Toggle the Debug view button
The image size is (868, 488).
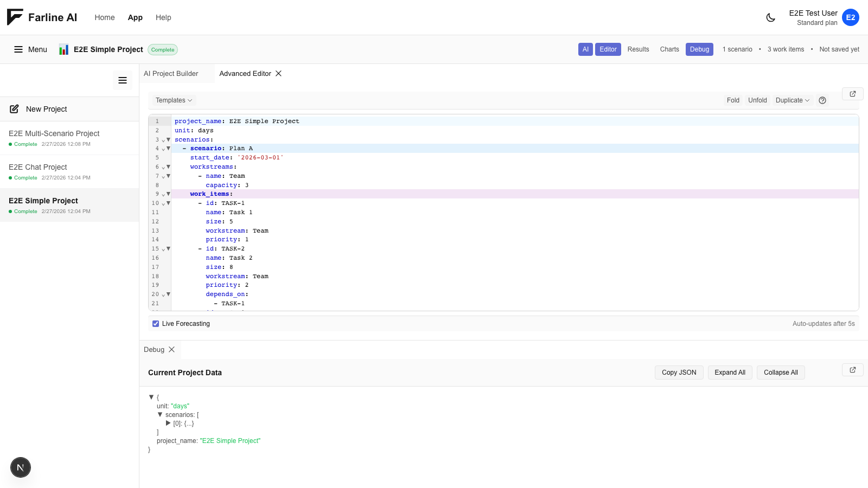(x=699, y=49)
